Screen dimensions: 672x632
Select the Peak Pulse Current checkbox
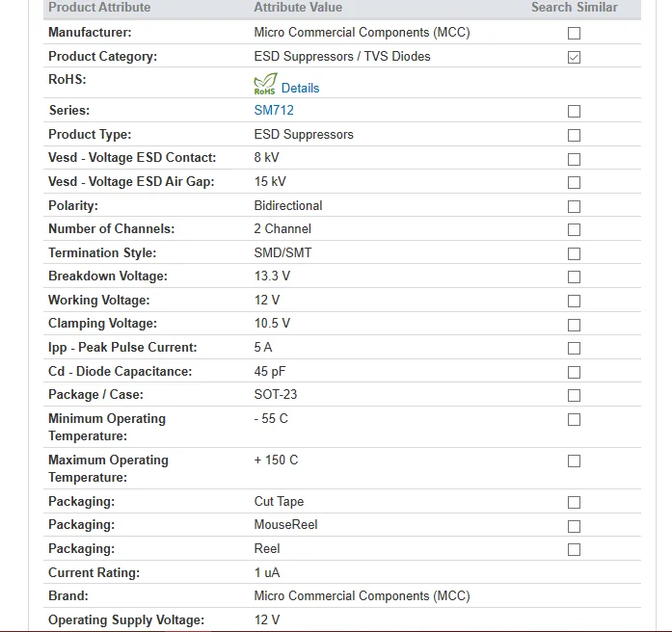pos(574,348)
